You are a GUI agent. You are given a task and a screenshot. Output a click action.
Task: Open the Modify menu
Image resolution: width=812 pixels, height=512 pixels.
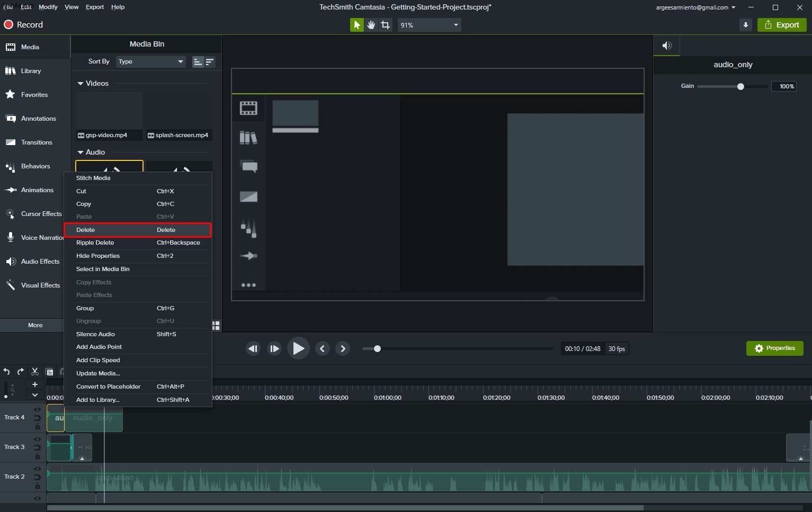pyautogui.click(x=48, y=7)
